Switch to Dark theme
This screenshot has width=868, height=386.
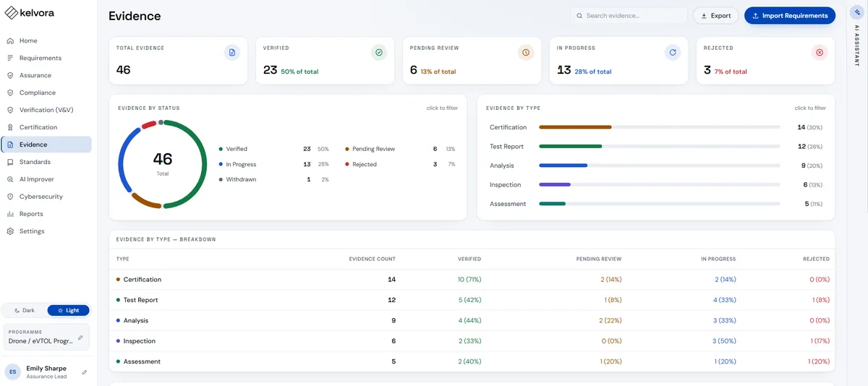pos(25,310)
